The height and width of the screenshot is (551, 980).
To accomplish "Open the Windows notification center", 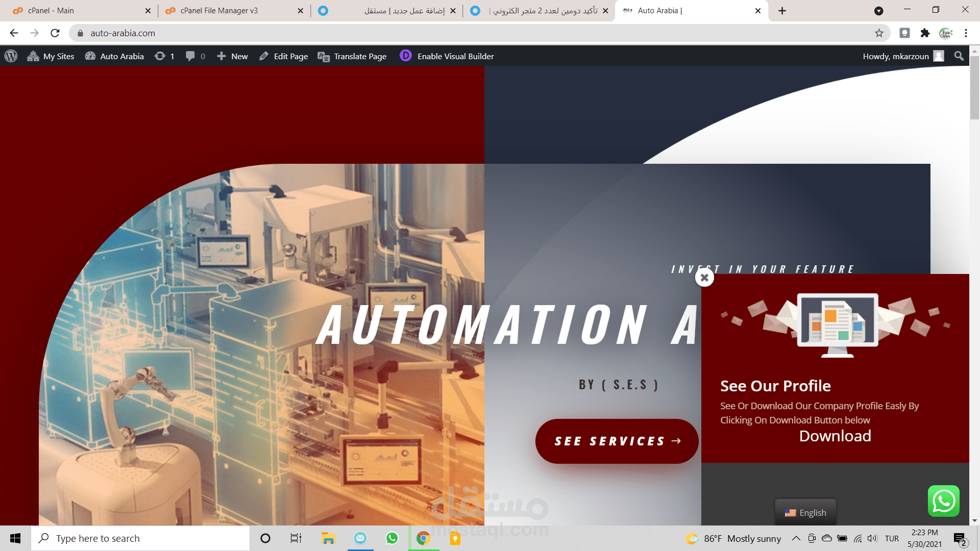I will 961,538.
